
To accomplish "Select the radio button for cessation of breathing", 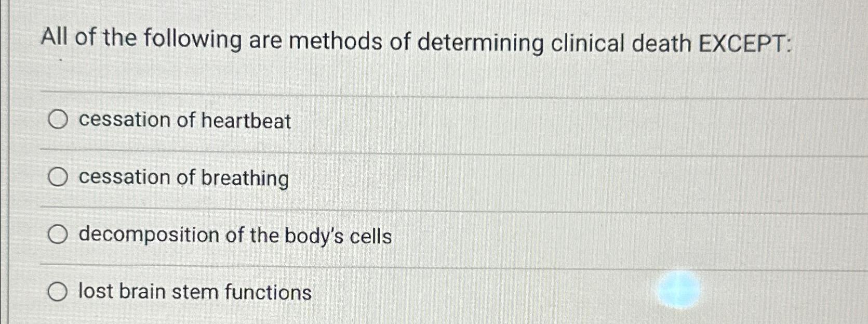I will [59, 177].
